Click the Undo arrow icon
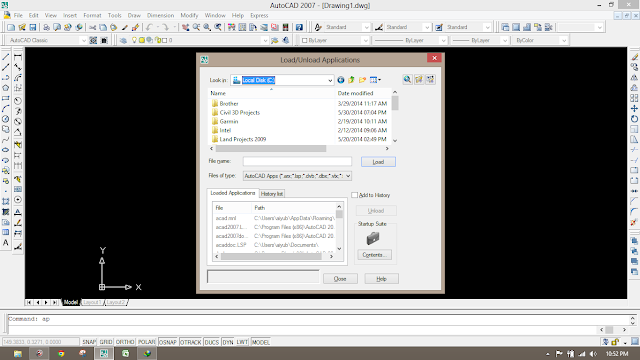This screenshot has height=360, width=640. coord(149,27)
